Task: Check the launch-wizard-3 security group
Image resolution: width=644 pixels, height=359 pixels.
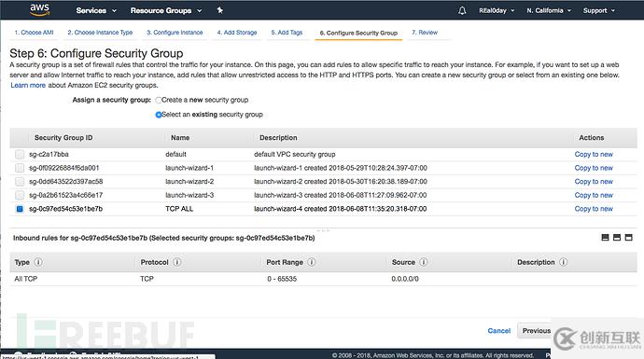Action: (x=20, y=195)
